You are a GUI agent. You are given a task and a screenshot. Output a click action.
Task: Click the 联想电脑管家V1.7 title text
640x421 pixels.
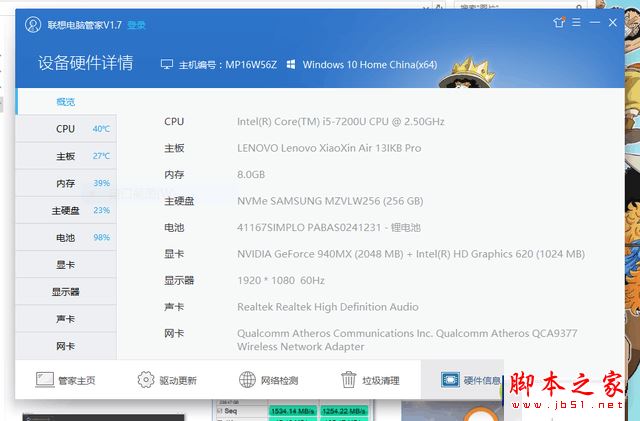point(84,25)
